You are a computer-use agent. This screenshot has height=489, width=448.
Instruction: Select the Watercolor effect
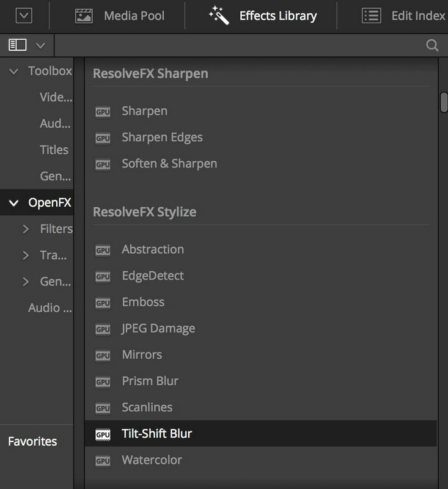(x=152, y=460)
